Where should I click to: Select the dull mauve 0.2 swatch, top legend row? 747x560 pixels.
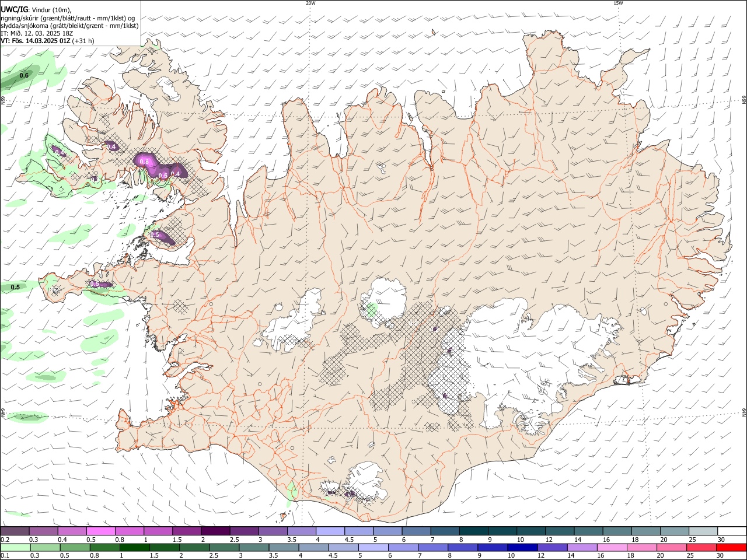(x=15, y=531)
